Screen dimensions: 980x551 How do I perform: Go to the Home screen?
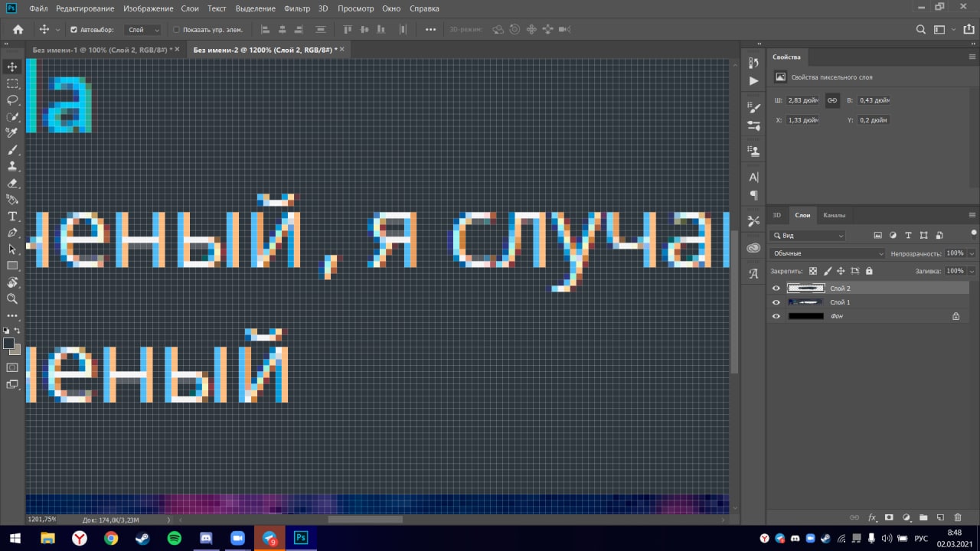pos(18,30)
